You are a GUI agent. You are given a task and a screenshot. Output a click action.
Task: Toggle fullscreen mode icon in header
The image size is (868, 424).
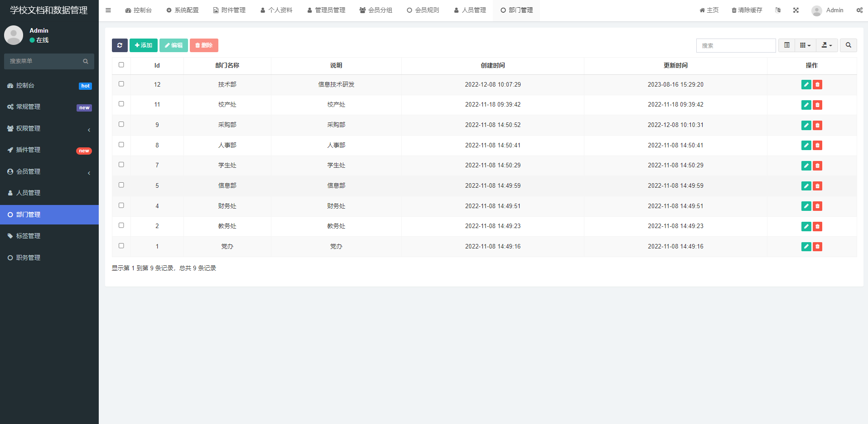pyautogui.click(x=796, y=10)
